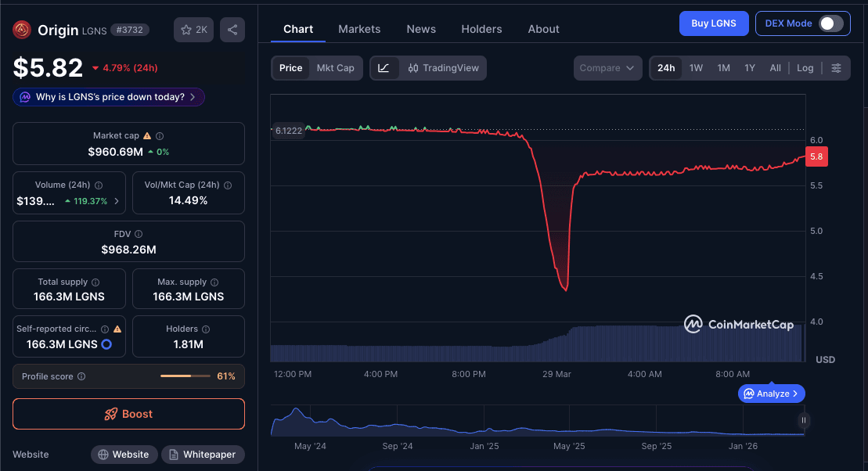The width and height of the screenshot is (868, 471).
Task: Click the Market cap info icon
Action: coord(158,135)
